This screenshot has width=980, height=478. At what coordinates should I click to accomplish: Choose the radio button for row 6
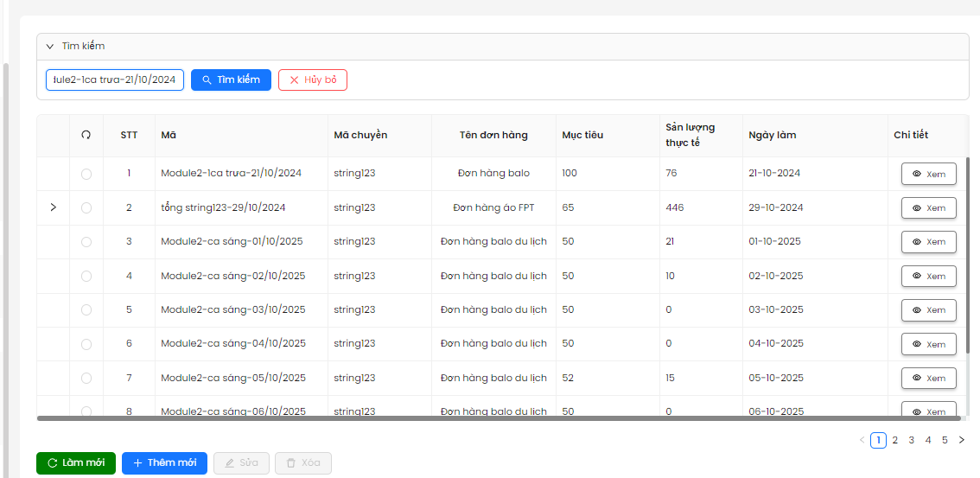[86, 344]
